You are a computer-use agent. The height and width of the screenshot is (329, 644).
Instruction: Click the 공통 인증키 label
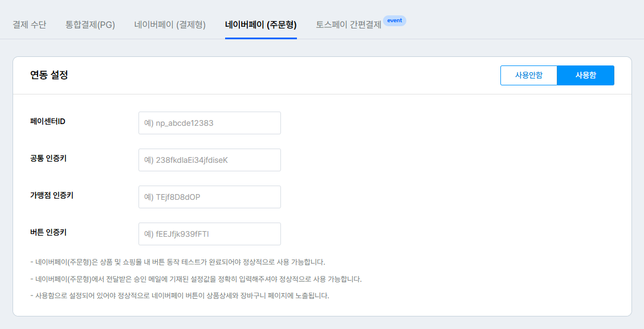click(x=48, y=159)
